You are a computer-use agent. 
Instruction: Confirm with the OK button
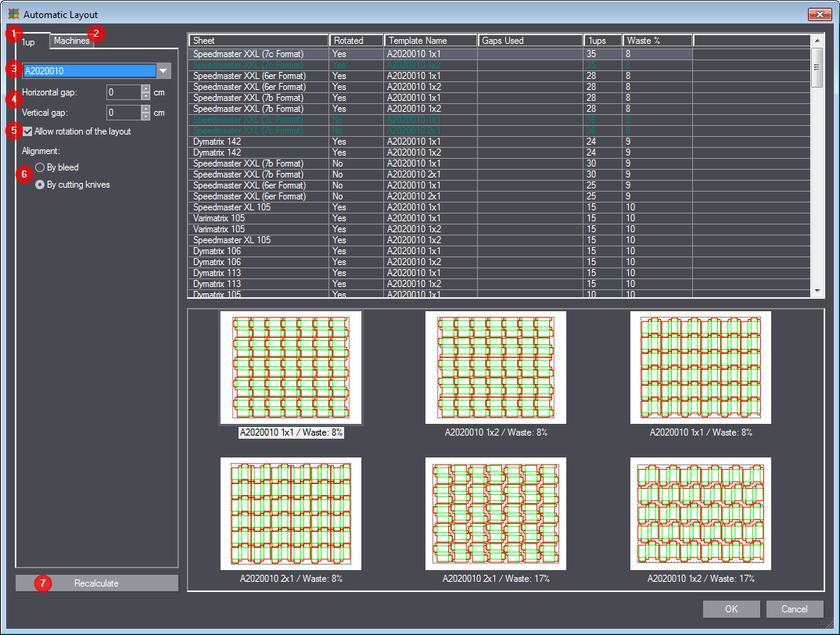pos(731,609)
